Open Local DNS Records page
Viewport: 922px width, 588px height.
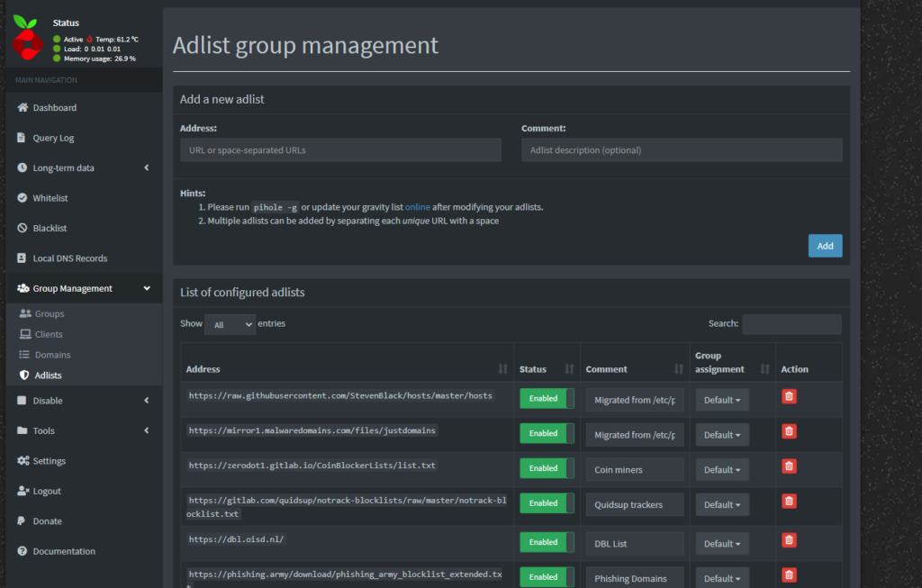(84, 258)
